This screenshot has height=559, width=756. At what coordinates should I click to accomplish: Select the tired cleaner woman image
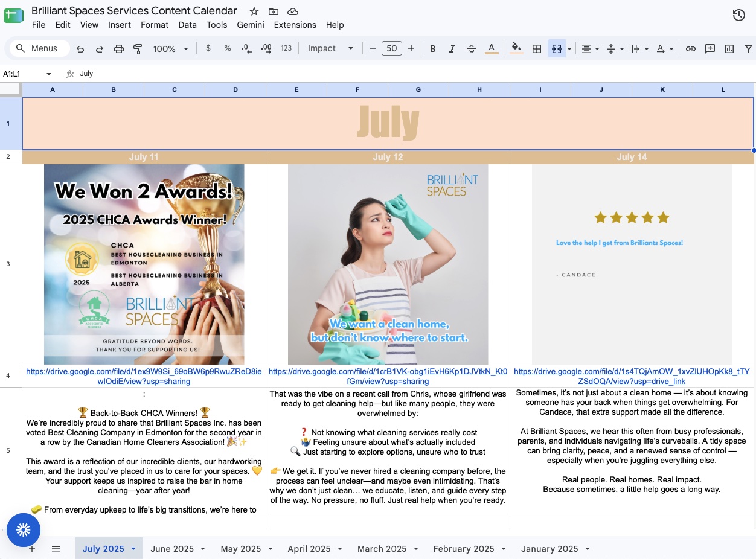(388, 264)
